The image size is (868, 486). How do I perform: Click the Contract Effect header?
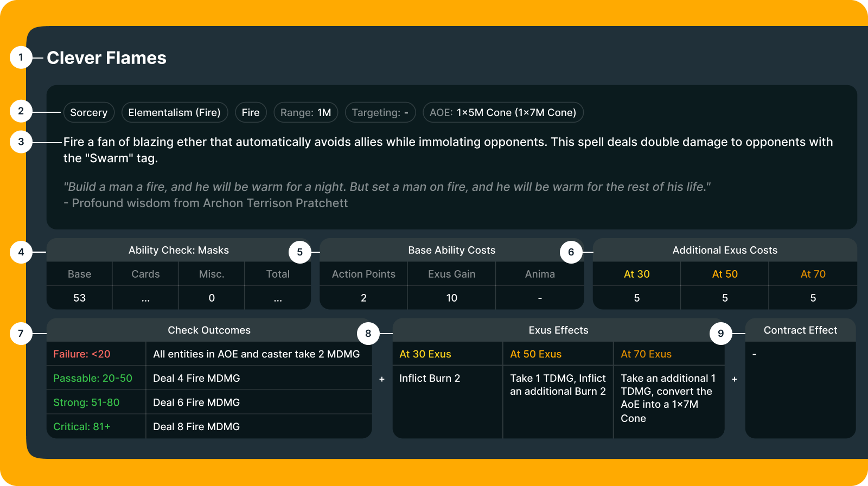801,330
